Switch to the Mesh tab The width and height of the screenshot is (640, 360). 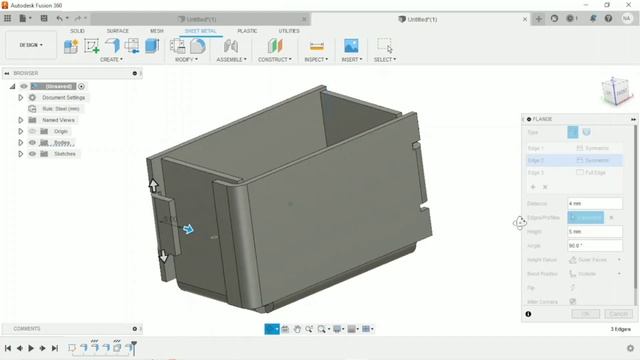coord(157,31)
